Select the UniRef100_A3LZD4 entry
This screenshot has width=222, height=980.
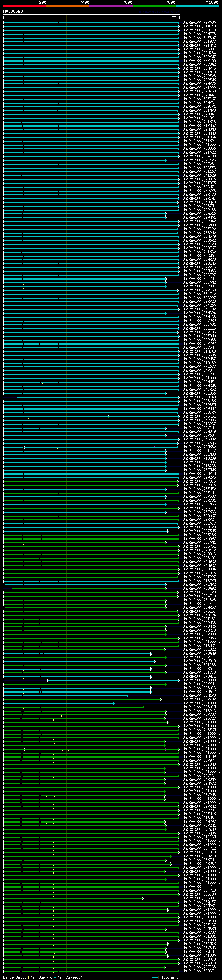coord(199,279)
